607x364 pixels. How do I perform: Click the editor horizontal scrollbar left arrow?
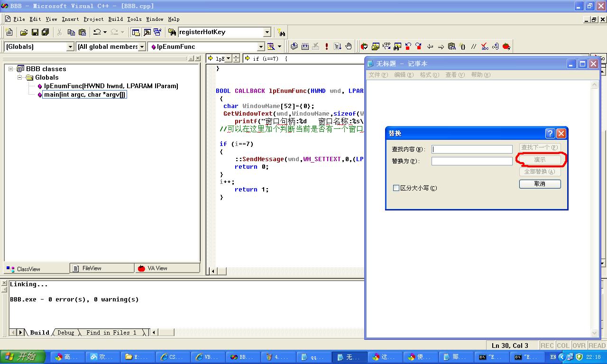tap(213, 271)
